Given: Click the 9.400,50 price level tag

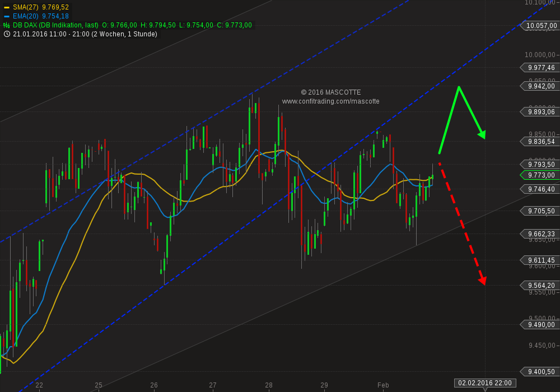Looking at the screenshot, I should [539, 372].
